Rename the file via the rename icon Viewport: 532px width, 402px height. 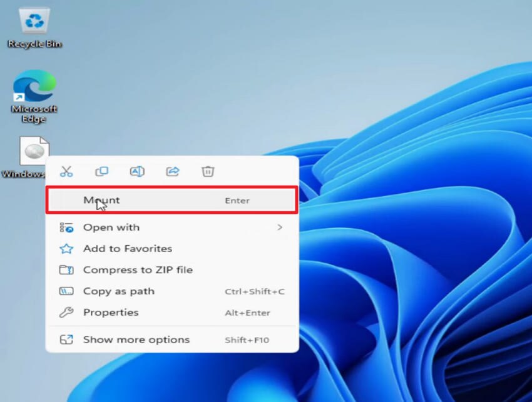coord(137,171)
